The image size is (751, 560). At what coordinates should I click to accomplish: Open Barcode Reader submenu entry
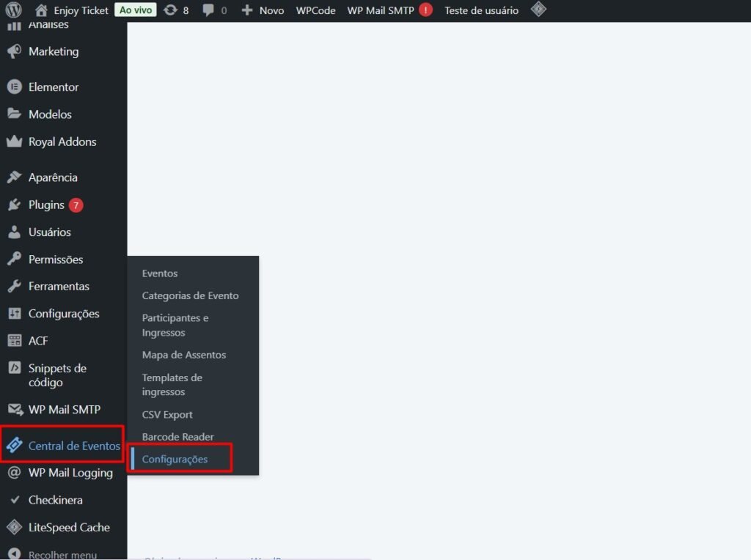[177, 437]
